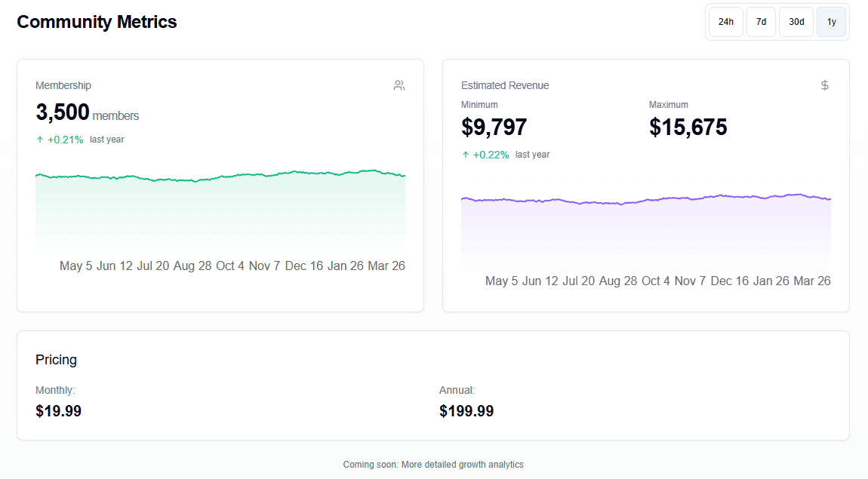
Task: Click the green up arrow beside +0.21%
Action: (x=40, y=140)
